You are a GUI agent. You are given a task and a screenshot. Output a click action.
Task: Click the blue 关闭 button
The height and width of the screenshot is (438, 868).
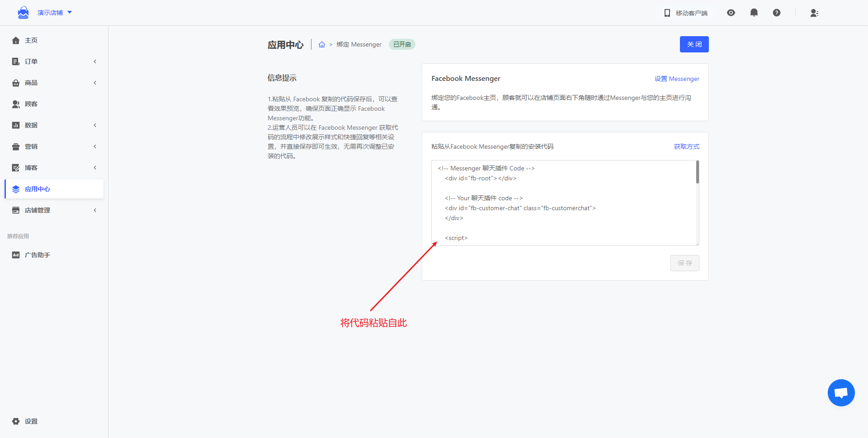(694, 44)
